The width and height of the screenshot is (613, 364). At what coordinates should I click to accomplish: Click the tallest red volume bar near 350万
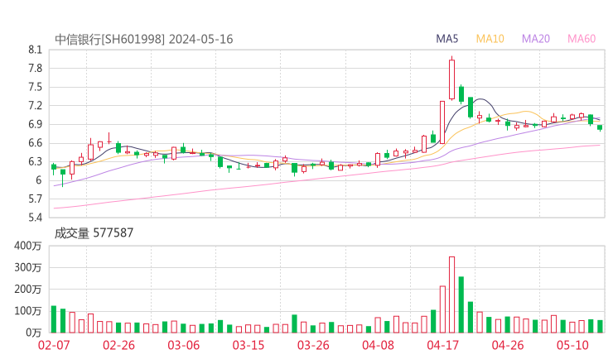pos(452,295)
